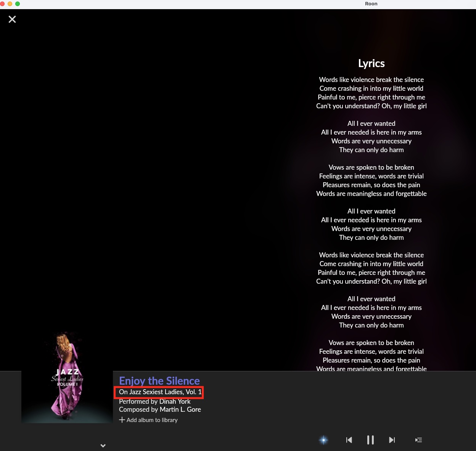Click the Lyrics heading
The width and height of the screenshot is (476, 451).
point(371,63)
